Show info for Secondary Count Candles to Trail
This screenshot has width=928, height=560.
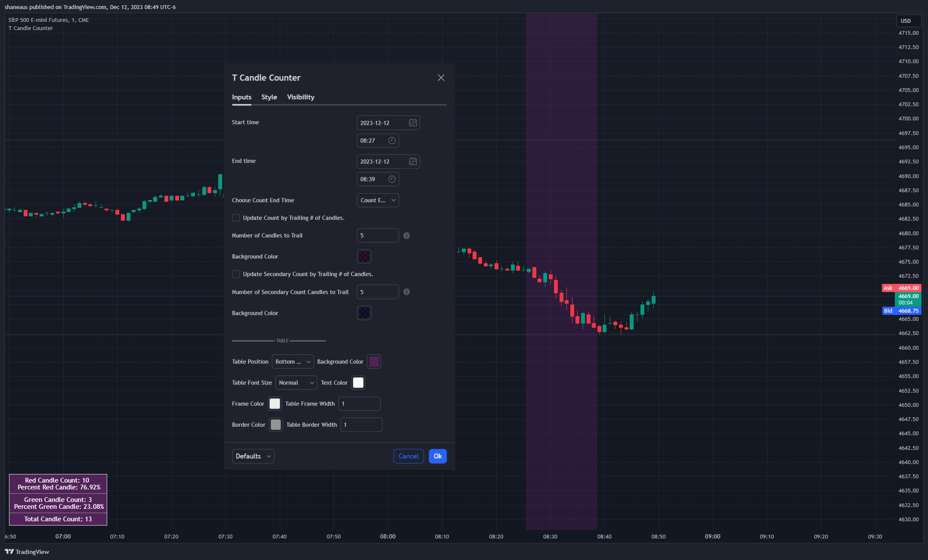(x=407, y=292)
